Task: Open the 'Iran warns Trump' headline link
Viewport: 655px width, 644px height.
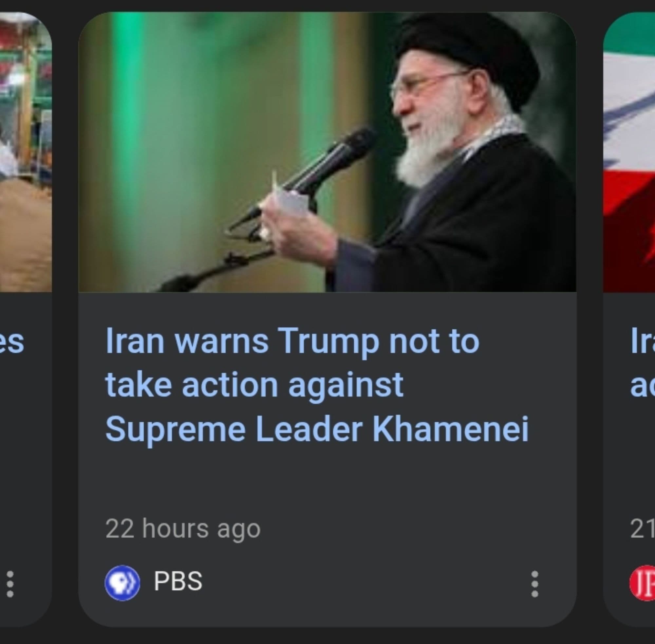Action: pyautogui.click(x=317, y=385)
